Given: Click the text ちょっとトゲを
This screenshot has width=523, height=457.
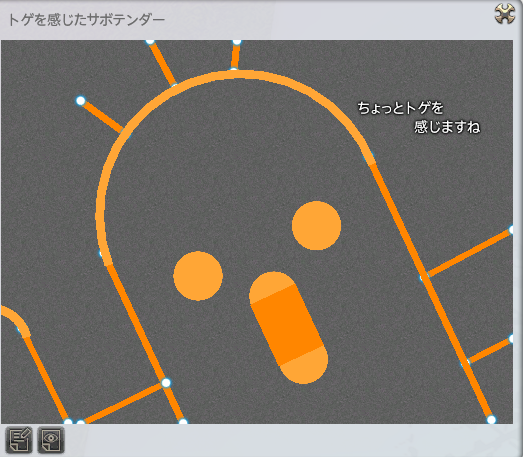Looking at the screenshot, I should (400, 108).
